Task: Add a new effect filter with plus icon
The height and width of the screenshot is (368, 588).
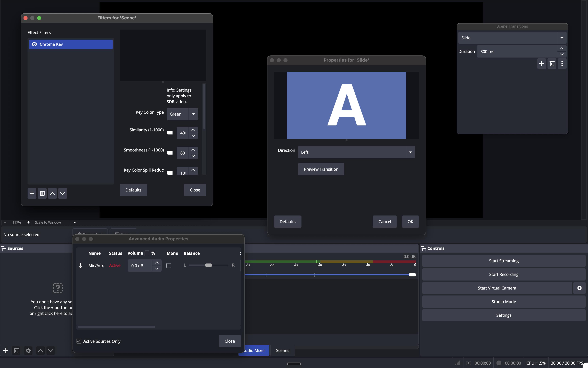Action: coord(32,193)
